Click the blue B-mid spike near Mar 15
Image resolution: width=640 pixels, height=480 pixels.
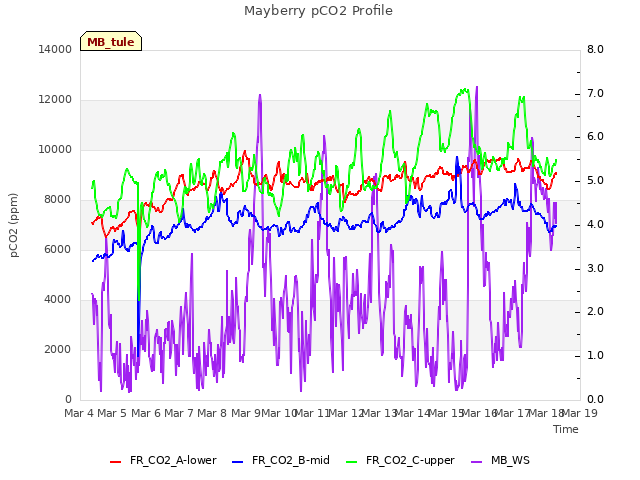pos(457,158)
